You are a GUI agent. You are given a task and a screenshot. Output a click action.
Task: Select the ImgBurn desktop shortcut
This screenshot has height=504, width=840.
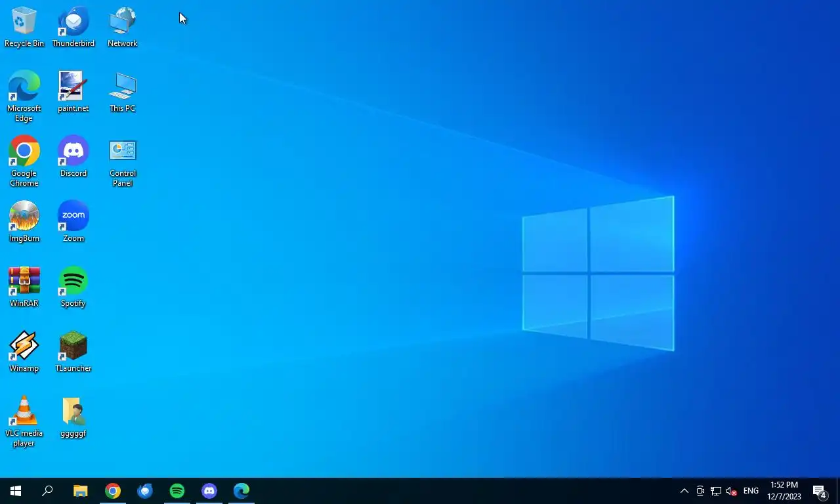(x=24, y=222)
